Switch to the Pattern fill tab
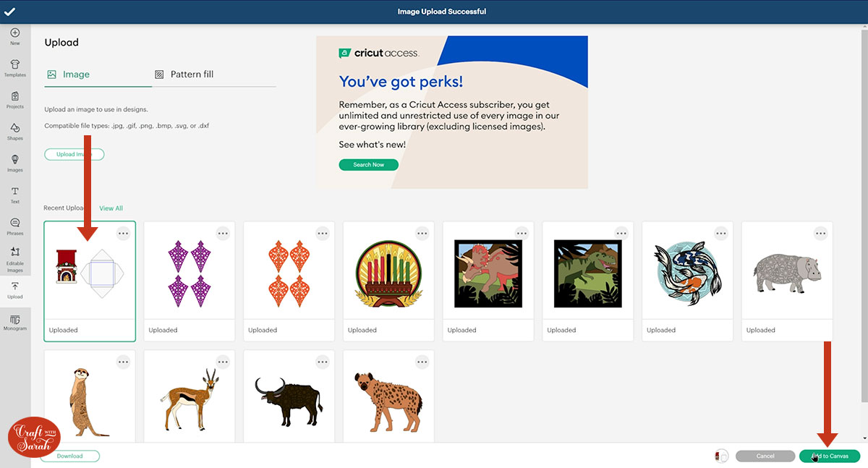 coord(184,75)
